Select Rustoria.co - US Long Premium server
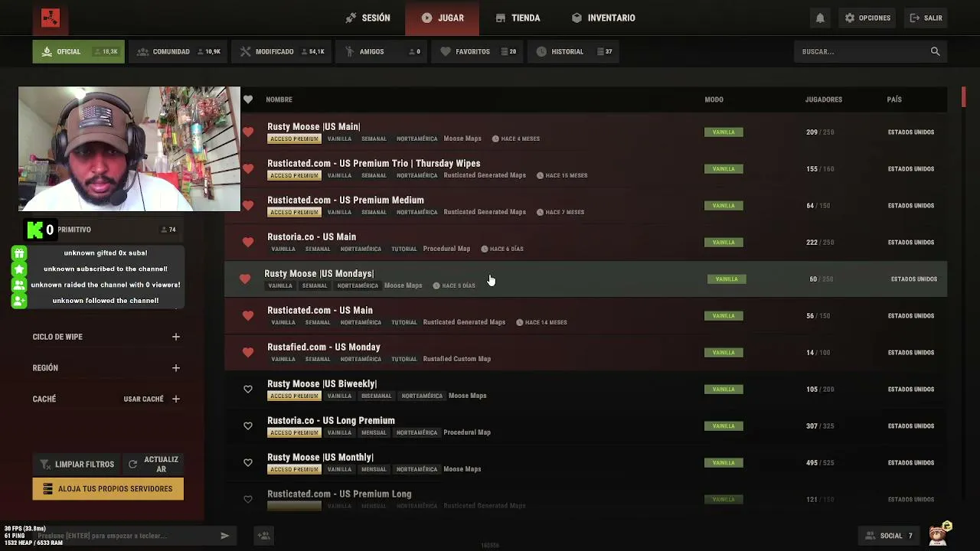 point(586,426)
